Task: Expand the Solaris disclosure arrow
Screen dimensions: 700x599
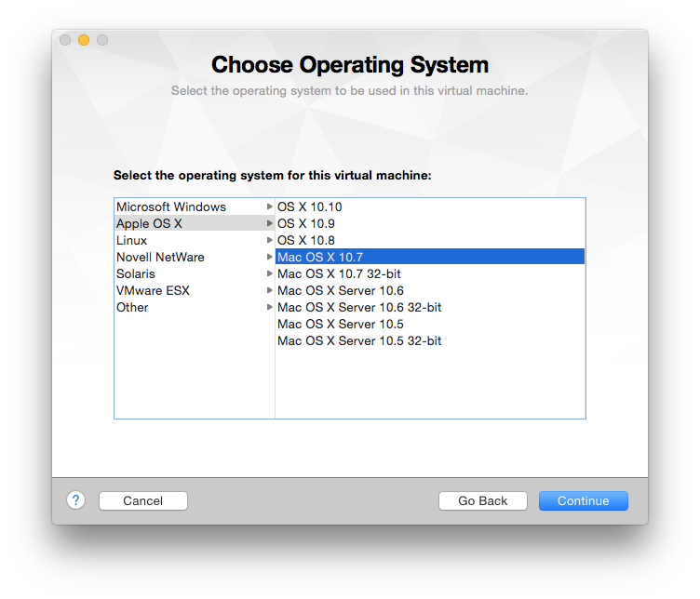Action: click(x=269, y=273)
